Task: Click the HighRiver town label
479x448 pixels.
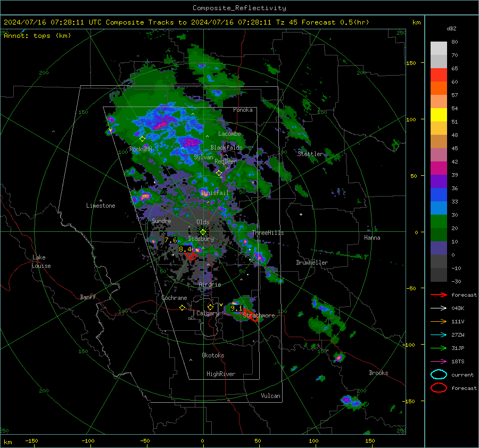Action: [x=221, y=374]
